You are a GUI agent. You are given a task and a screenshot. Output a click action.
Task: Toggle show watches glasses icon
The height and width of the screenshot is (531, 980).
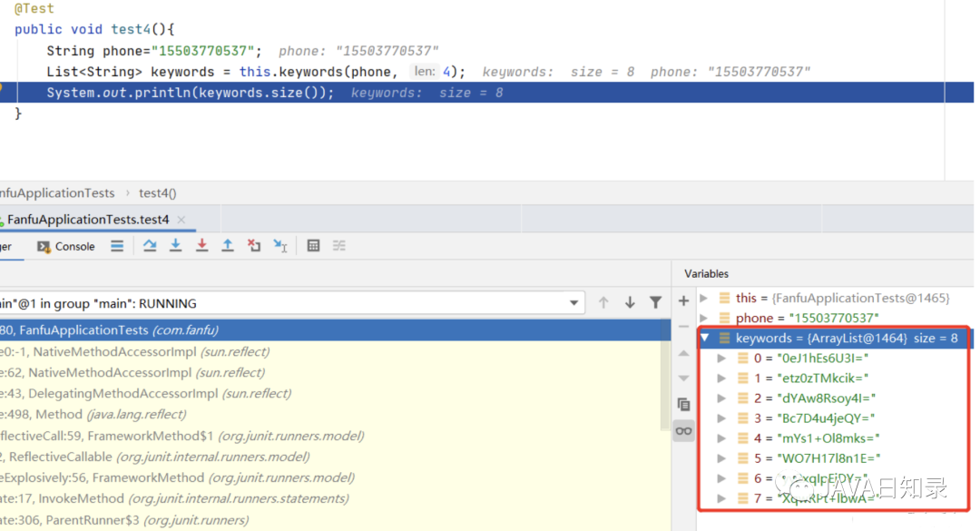[684, 431]
